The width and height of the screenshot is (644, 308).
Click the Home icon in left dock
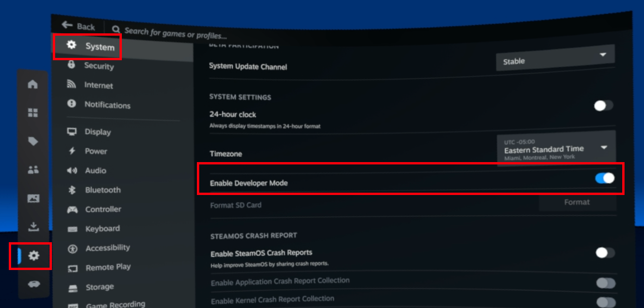click(32, 84)
